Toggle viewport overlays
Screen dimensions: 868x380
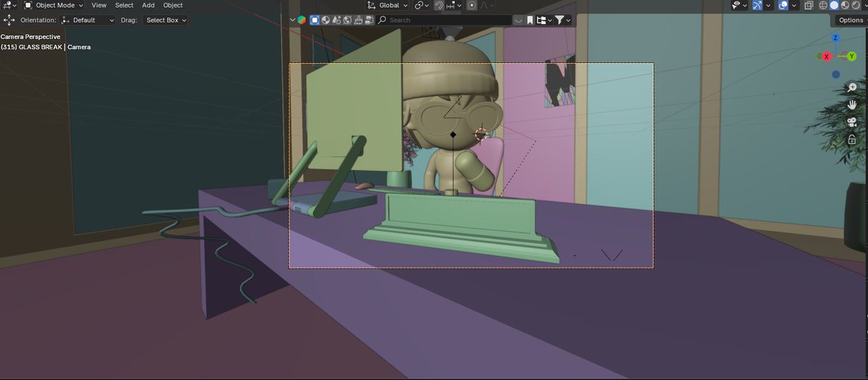[x=783, y=5]
